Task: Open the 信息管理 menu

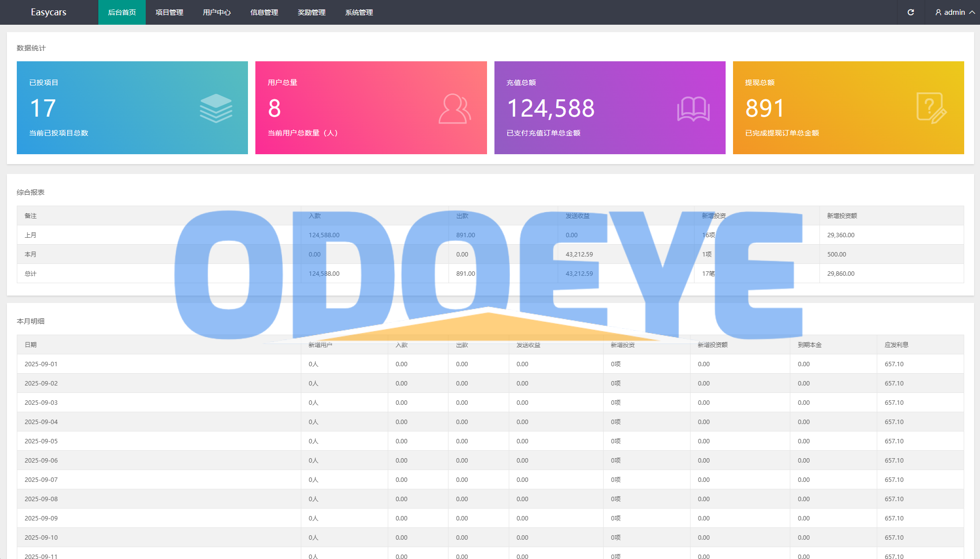Action: (x=264, y=12)
